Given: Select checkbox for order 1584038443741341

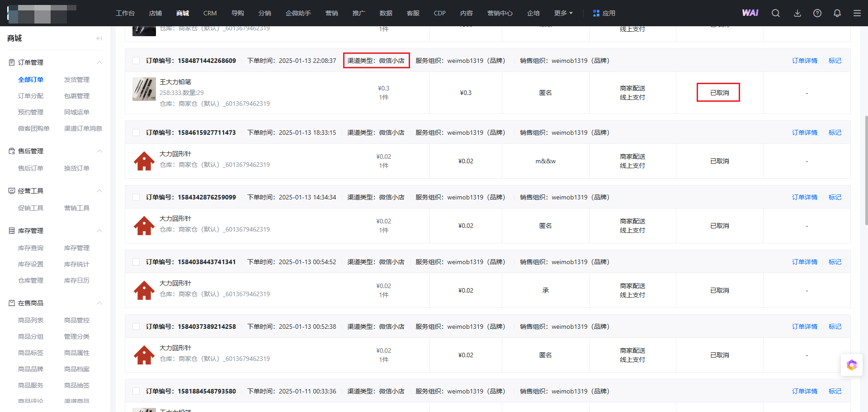Looking at the screenshot, I should tap(136, 262).
